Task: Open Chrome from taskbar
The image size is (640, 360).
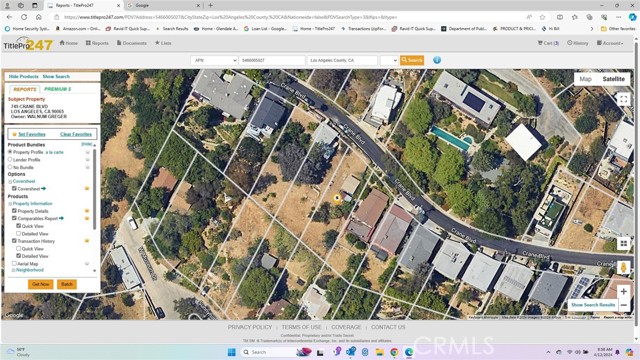Action: tap(394, 352)
